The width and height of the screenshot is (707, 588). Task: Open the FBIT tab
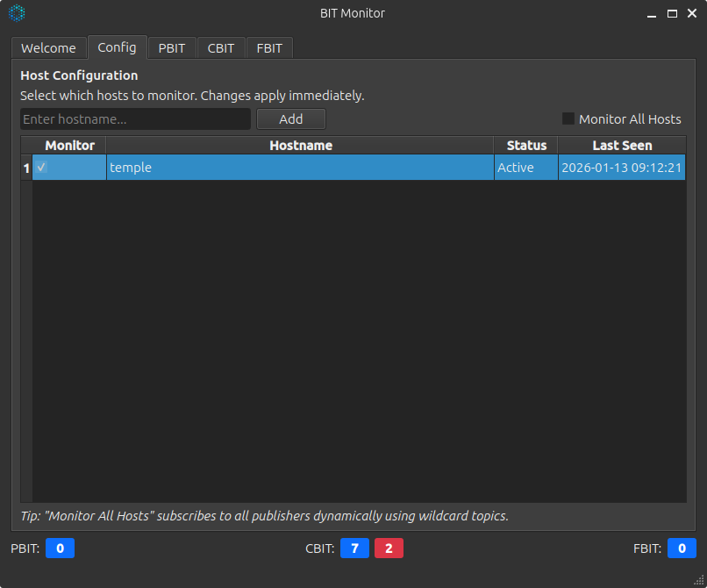click(x=269, y=47)
